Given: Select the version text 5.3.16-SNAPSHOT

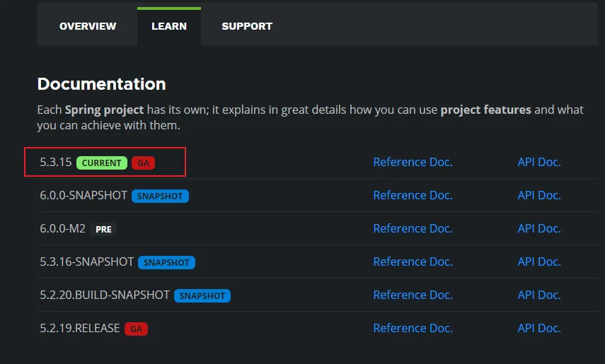Looking at the screenshot, I should (86, 262).
